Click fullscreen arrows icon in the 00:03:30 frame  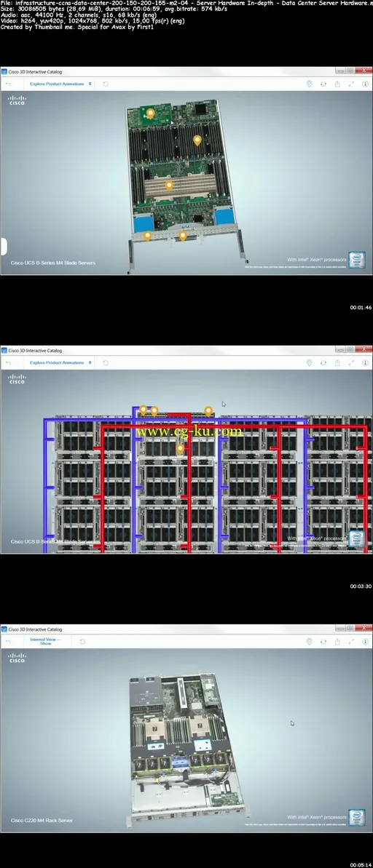[x=351, y=363]
